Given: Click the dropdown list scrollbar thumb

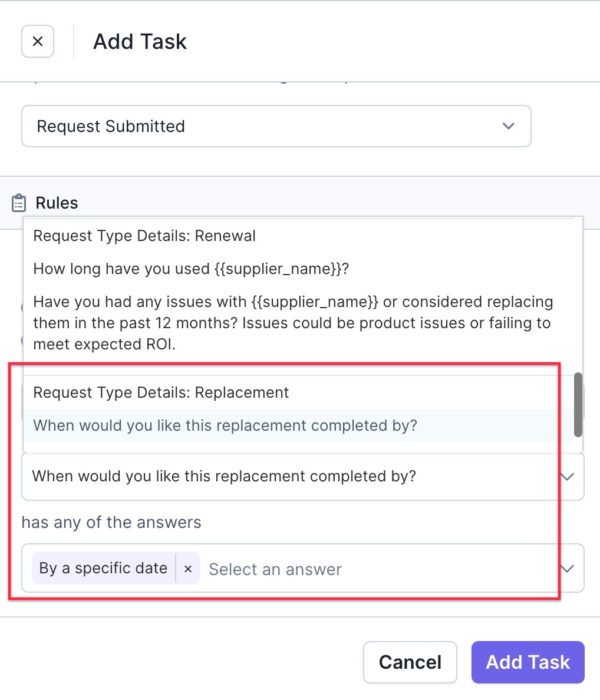Looking at the screenshot, I should click(x=578, y=405).
